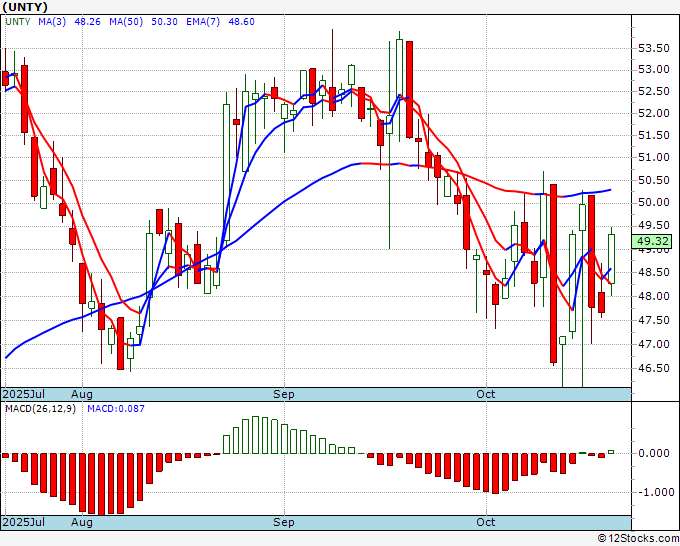Click 2025Jul on the MACD panel axis
Screen dimensions: 680x546
pos(23,522)
